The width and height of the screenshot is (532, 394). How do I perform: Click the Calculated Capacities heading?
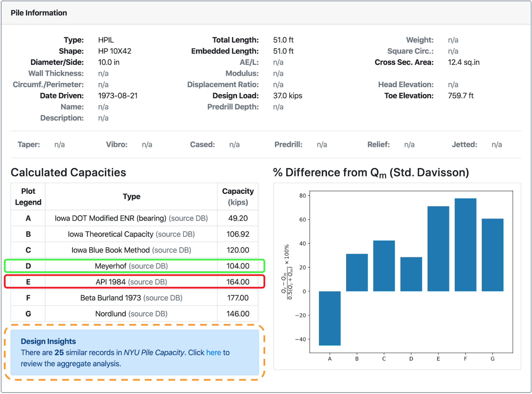click(x=68, y=172)
